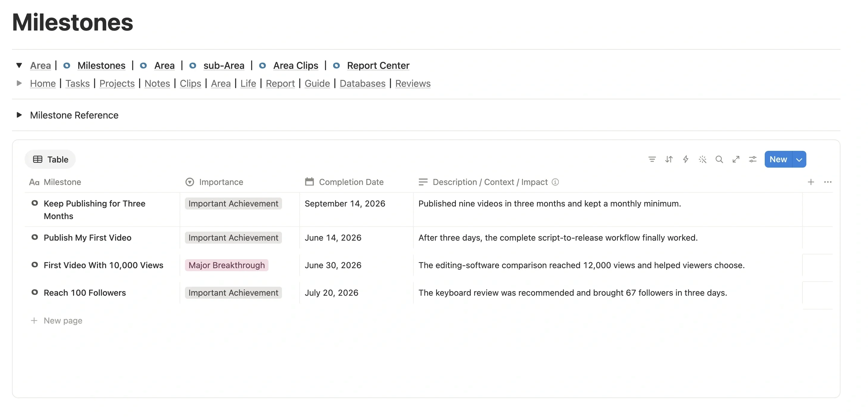Add a new property with plus icon
The height and width of the screenshot is (419, 868).
coord(811,182)
